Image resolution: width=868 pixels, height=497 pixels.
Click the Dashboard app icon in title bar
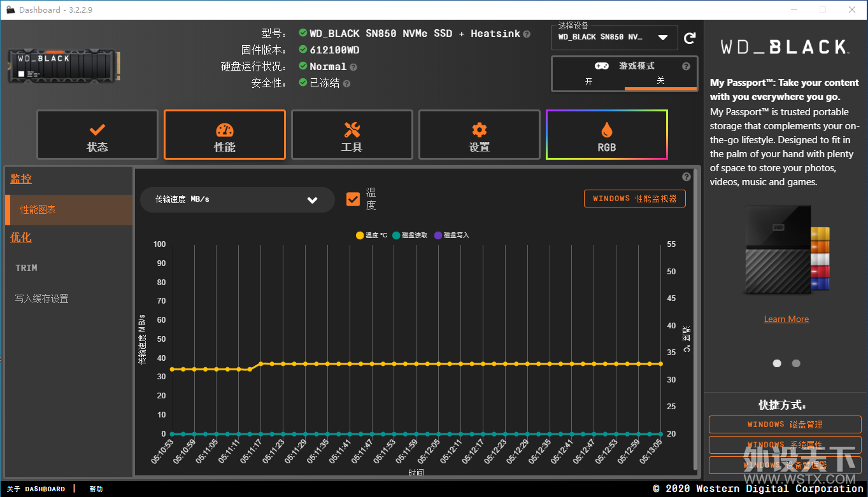(x=10, y=10)
